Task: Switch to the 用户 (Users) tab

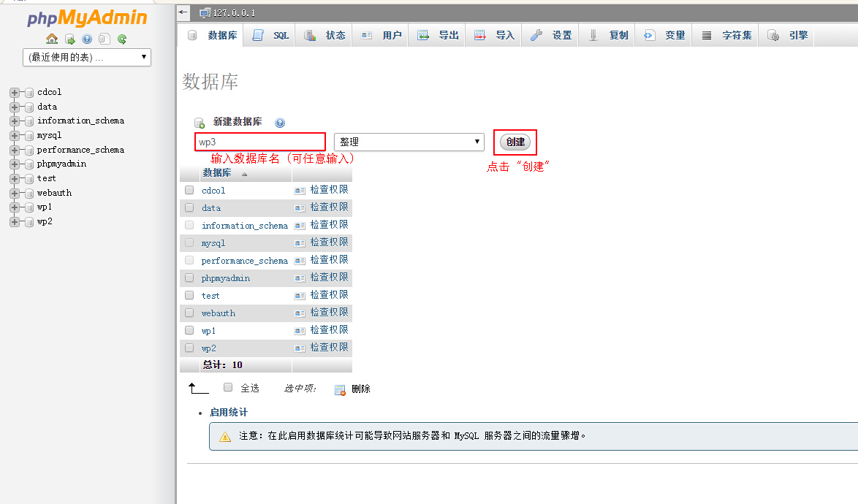Action: 379,34
